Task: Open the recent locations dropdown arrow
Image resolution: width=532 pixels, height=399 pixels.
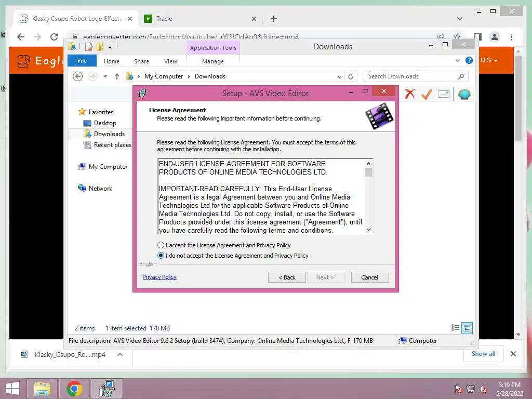Action: tap(105, 76)
